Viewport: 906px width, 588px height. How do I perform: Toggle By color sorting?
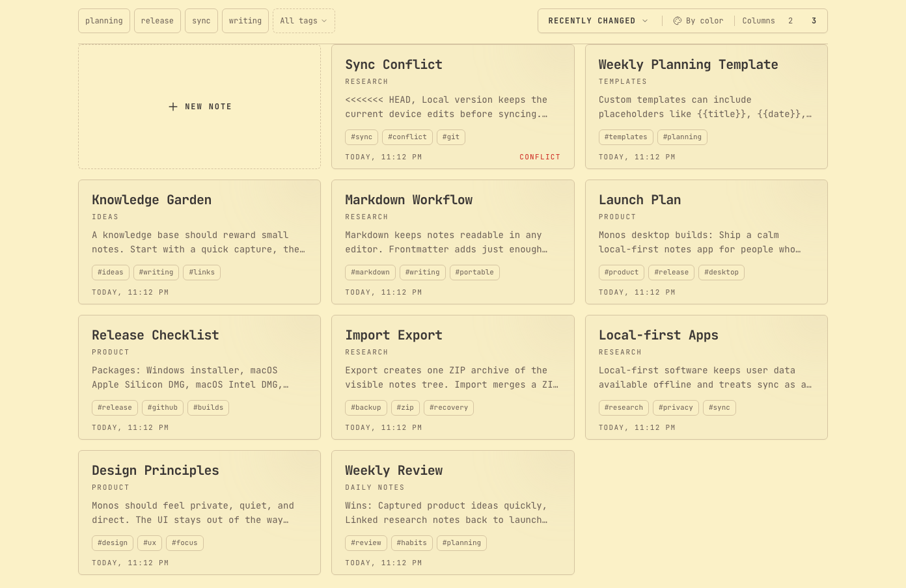point(698,21)
